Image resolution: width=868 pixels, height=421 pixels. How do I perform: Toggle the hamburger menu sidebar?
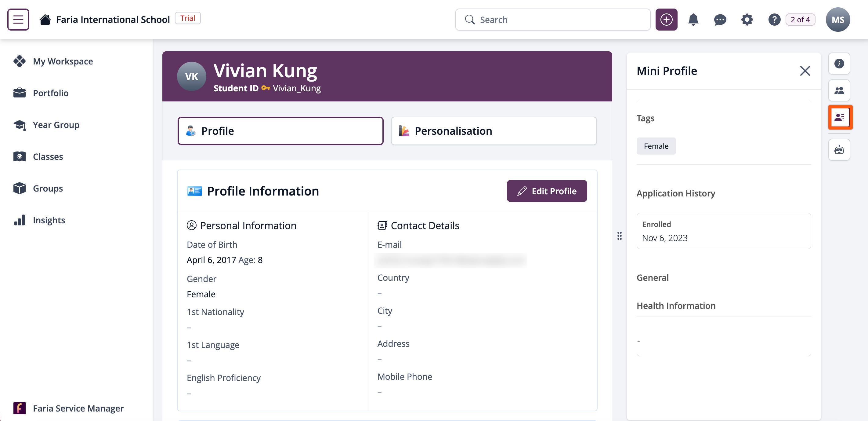click(x=18, y=20)
